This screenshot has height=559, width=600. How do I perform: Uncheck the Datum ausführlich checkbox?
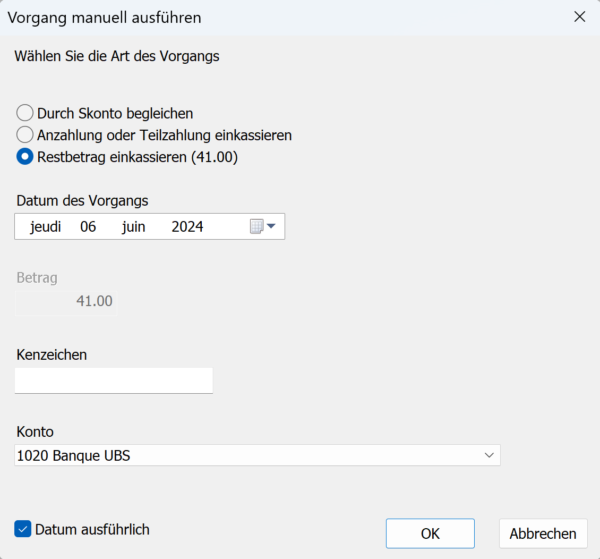[23, 529]
